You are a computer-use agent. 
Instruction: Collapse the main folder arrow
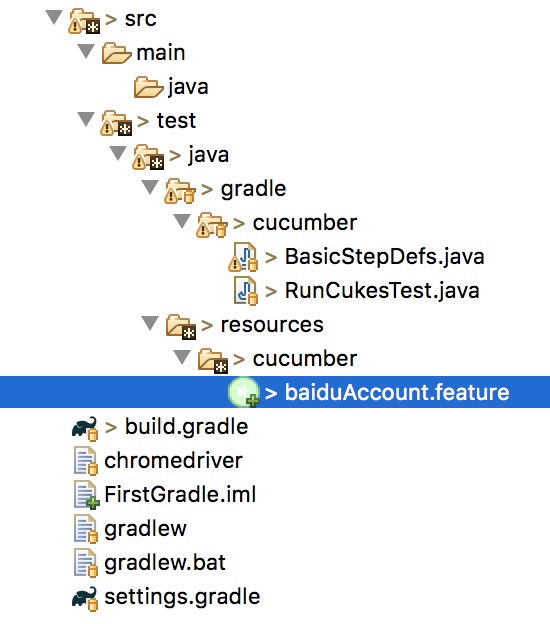pos(86,51)
